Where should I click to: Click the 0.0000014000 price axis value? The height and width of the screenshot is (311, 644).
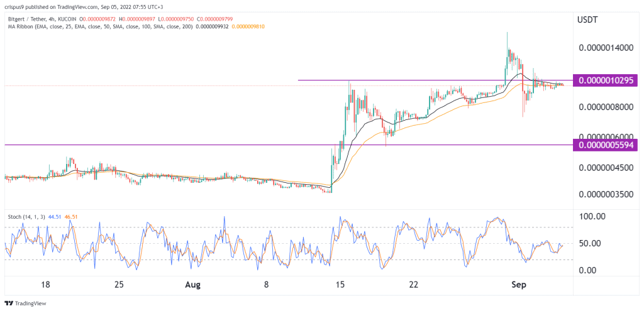coord(606,48)
